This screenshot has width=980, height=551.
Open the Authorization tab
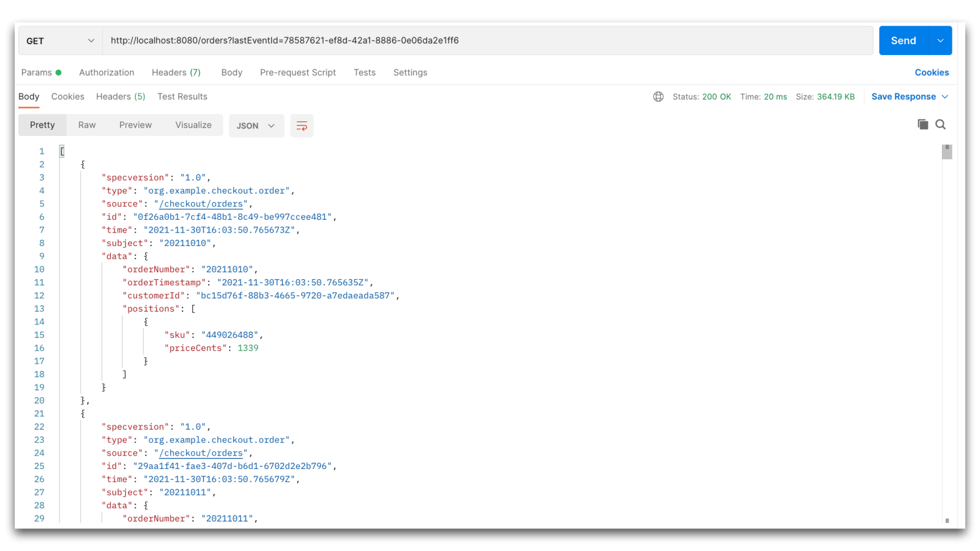107,72
